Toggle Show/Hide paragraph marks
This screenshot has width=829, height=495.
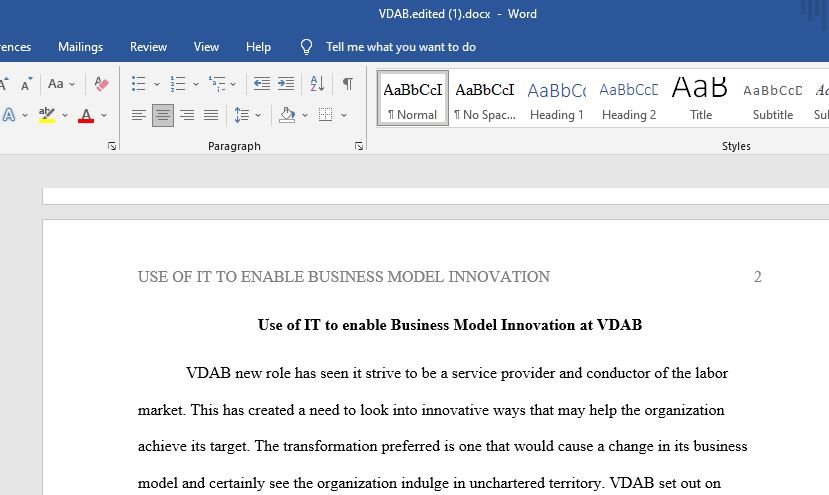pyautogui.click(x=347, y=84)
